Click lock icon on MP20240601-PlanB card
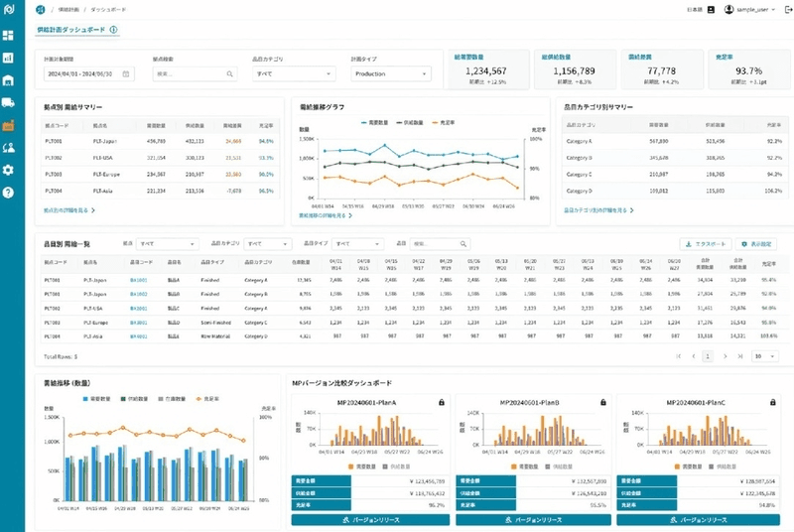794x532 pixels. pyautogui.click(x=603, y=402)
